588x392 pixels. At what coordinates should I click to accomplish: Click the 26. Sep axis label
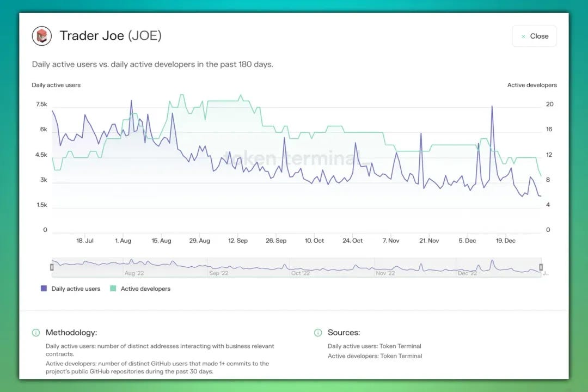point(276,241)
